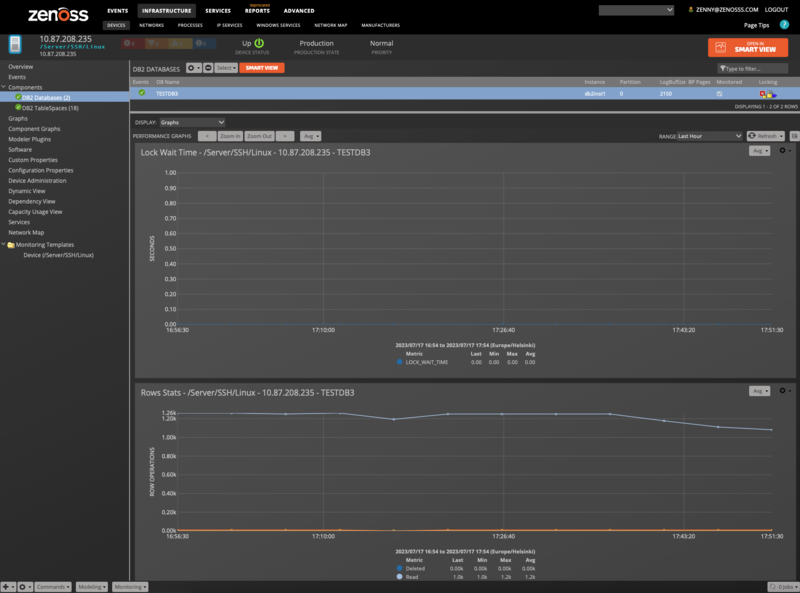This screenshot has height=593, width=800.
Task: Click the Open in Smart View button
Action: tap(748, 47)
